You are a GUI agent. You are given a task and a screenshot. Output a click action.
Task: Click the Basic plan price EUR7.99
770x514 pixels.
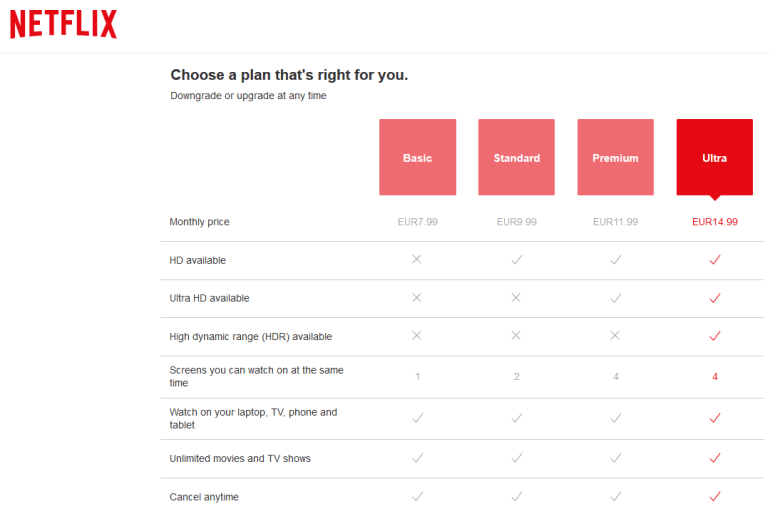(x=417, y=222)
